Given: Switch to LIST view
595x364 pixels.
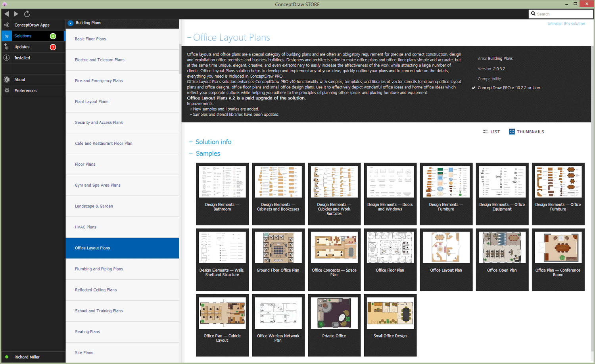Looking at the screenshot, I should coord(491,132).
